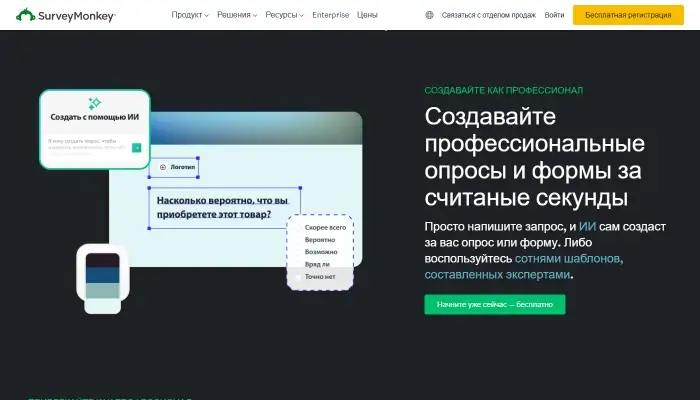
Task: Click the AI sparkle icon
Action: [x=95, y=103]
